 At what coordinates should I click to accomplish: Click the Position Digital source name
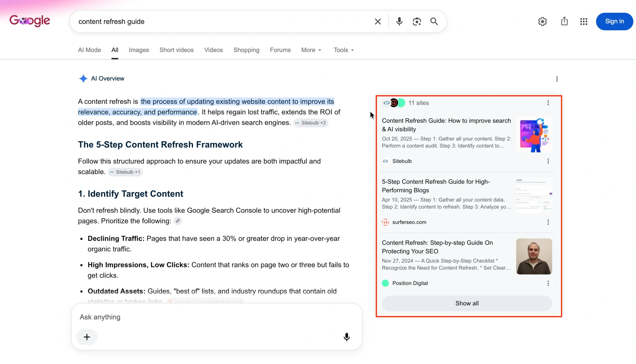(410, 283)
